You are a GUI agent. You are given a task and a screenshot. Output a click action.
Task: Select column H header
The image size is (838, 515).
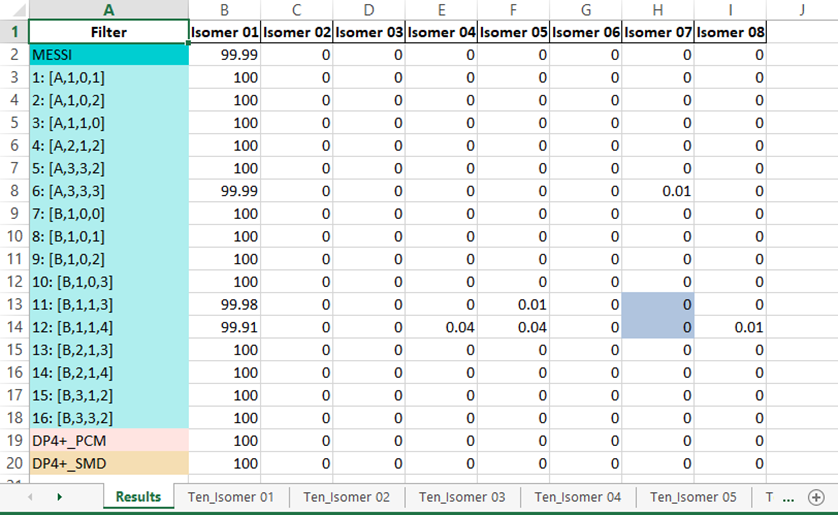658,10
